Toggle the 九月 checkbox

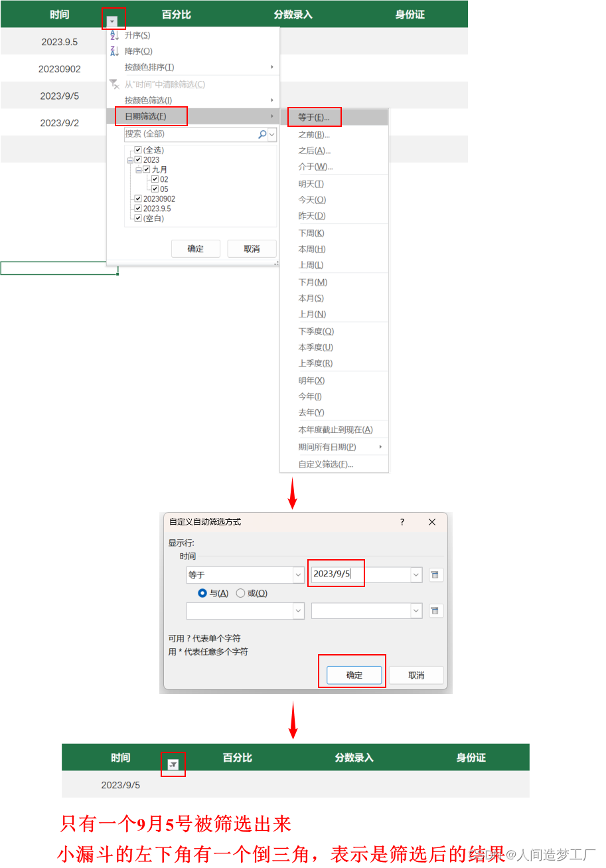pos(147,170)
